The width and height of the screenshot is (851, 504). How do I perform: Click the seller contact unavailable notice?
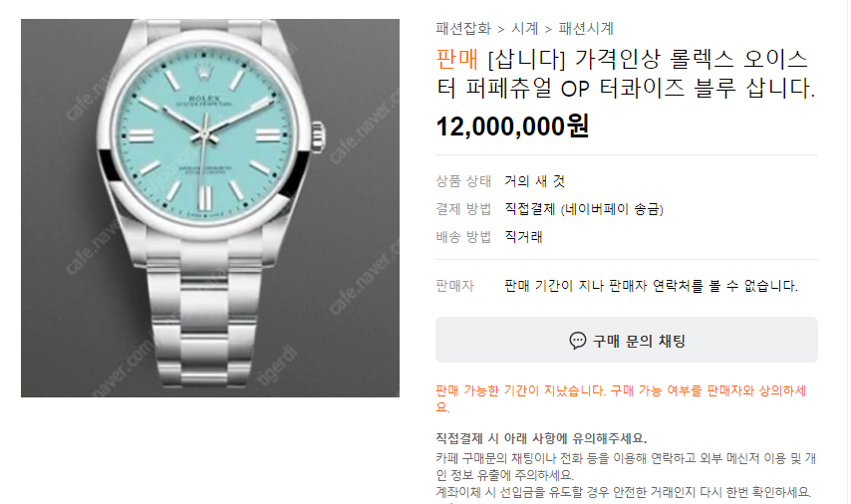(652, 285)
